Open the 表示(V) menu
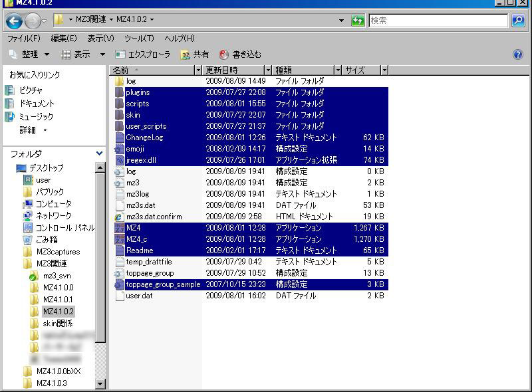The image size is (532, 392). pos(100,39)
